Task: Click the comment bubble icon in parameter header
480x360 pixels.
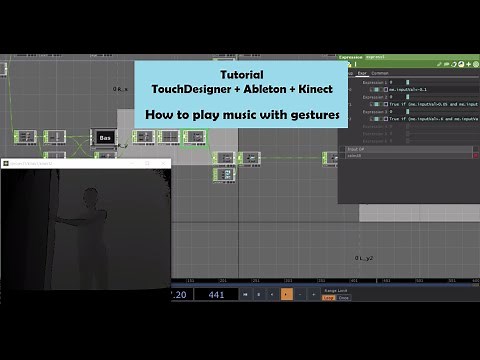Action: [446, 64]
